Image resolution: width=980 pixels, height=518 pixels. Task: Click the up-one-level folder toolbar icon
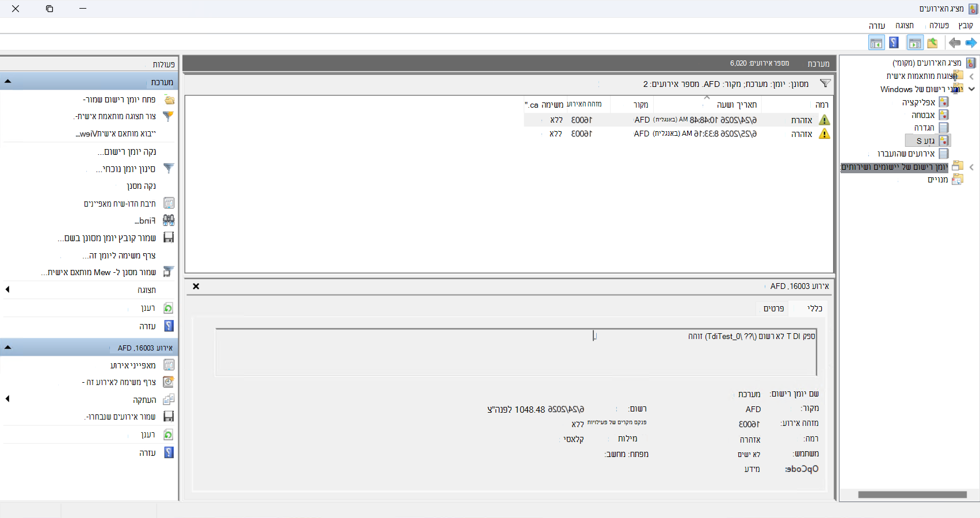(x=933, y=43)
